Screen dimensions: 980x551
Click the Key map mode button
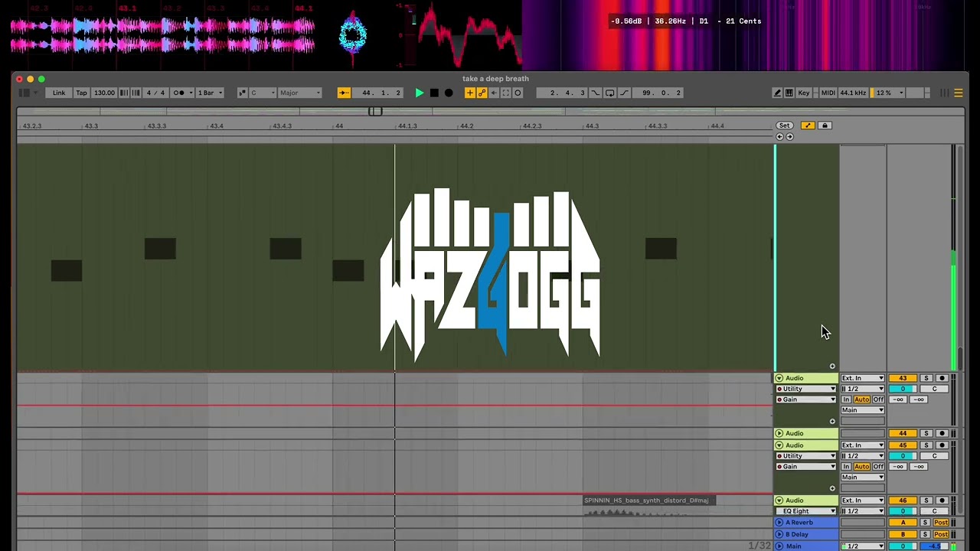(804, 93)
